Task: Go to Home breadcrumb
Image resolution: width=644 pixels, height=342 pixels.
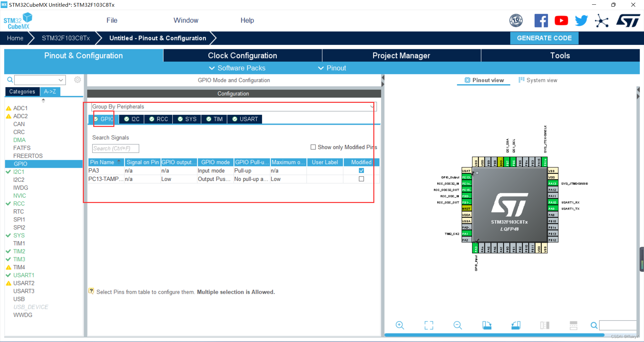Action: tap(15, 38)
